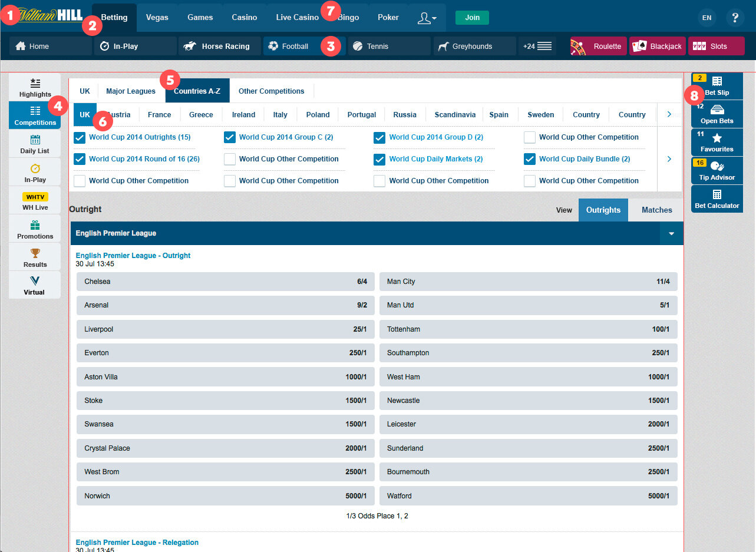Click the green Join button
756x552 pixels.
click(x=472, y=18)
